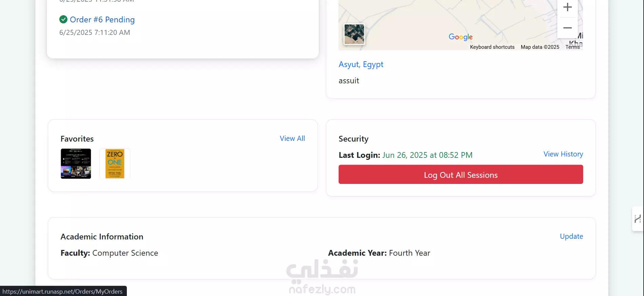Zoom in on the map
Viewport: 644px width, 296px height.
(567, 7)
